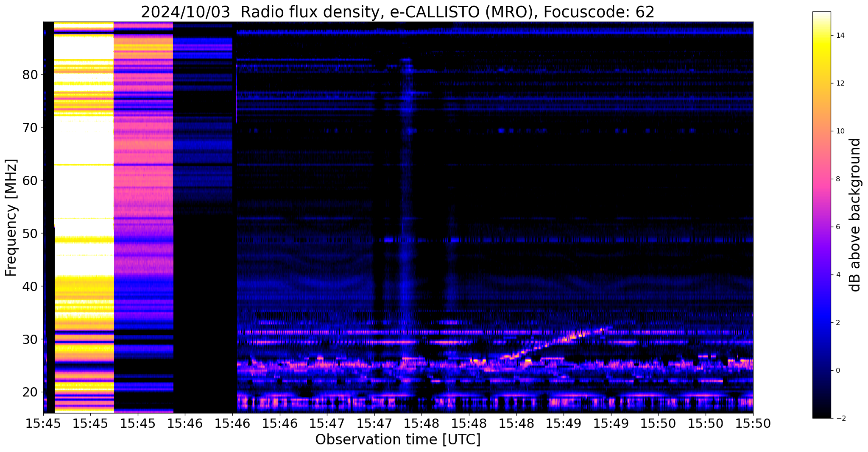Image resolution: width=868 pixels, height=452 pixels.
Task: Click the 'Frequency [MHz]' y-axis label
Action: pyautogui.click(x=11, y=218)
